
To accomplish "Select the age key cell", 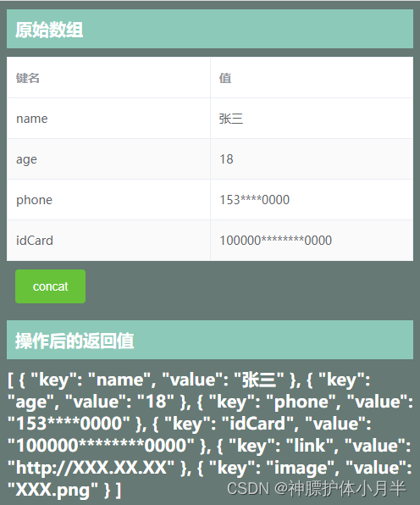I will 108,159.
